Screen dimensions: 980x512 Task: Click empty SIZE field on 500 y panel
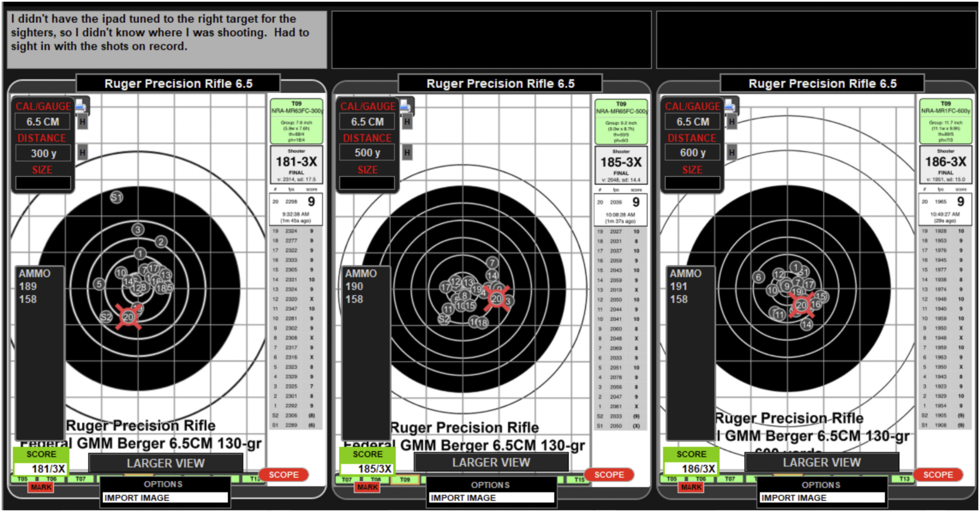367,183
